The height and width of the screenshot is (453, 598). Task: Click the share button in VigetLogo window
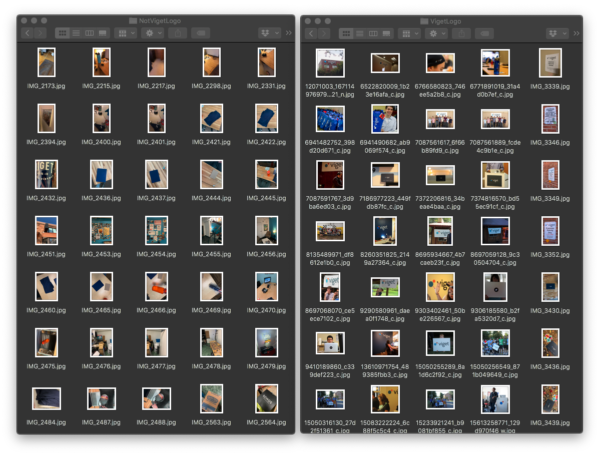461,34
